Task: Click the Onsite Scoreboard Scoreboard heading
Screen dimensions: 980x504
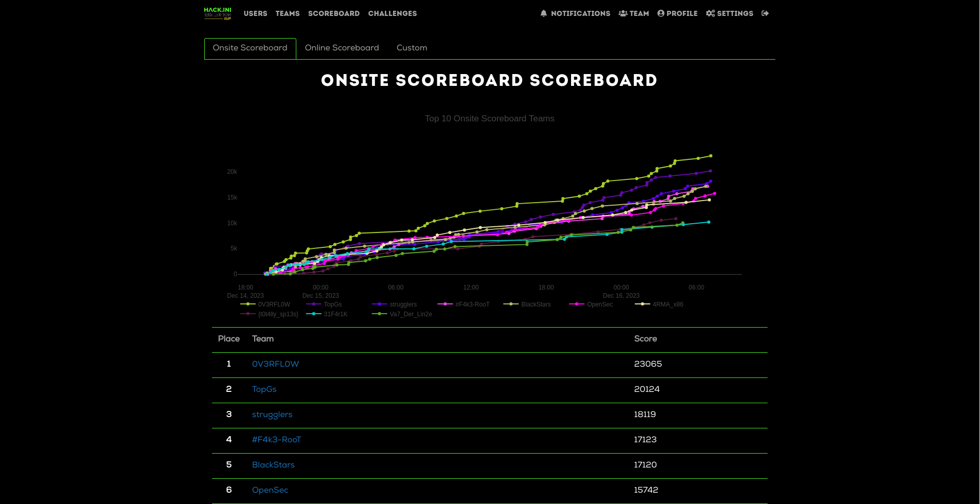Action: click(489, 81)
